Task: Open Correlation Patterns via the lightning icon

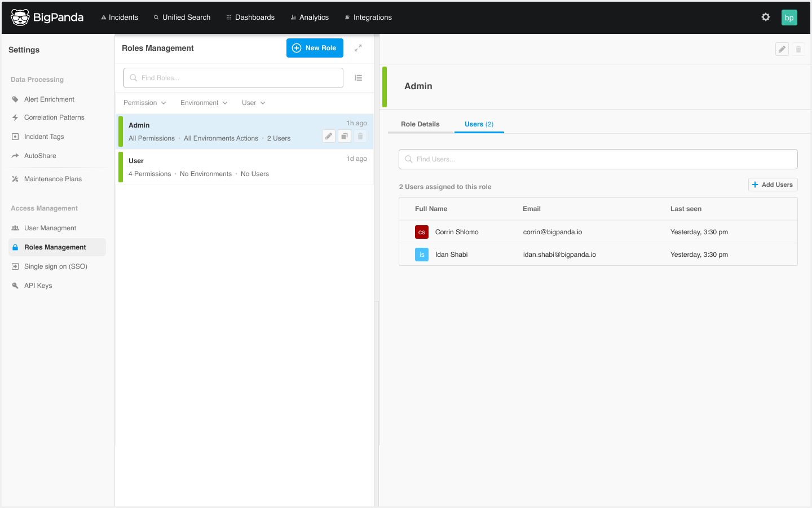Action: (15, 117)
